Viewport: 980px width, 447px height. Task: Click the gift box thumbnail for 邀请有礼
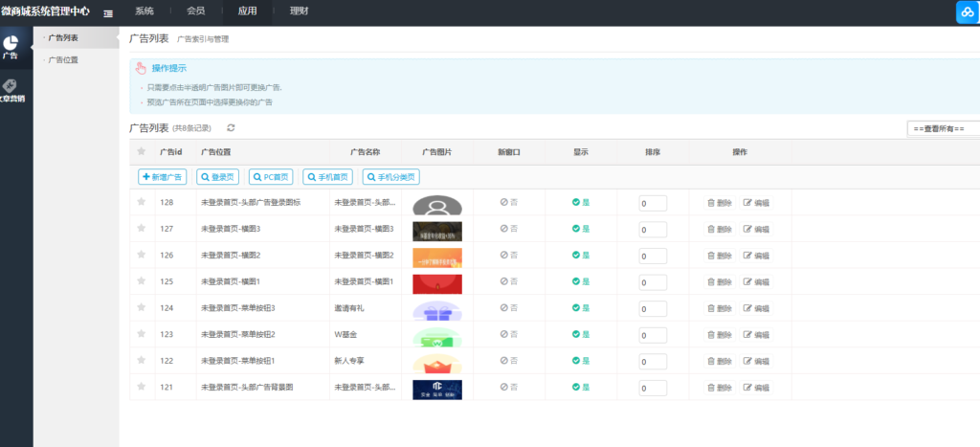[437, 311]
